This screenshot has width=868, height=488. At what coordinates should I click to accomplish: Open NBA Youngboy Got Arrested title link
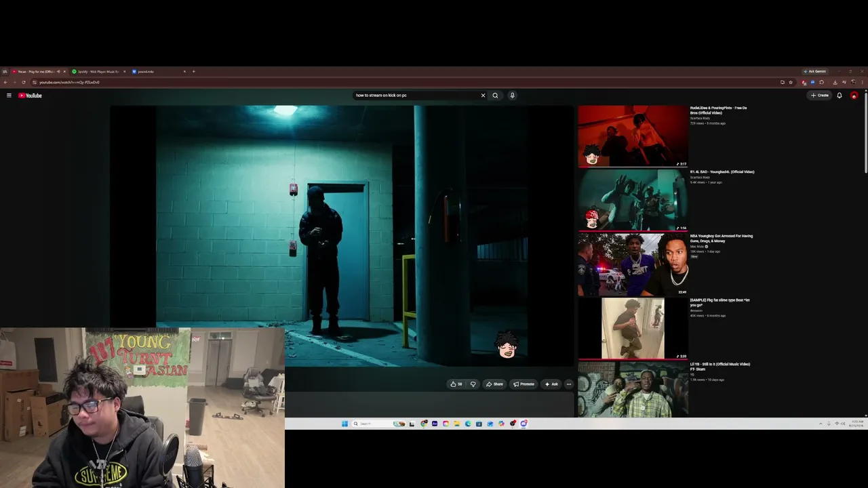(x=722, y=239)
